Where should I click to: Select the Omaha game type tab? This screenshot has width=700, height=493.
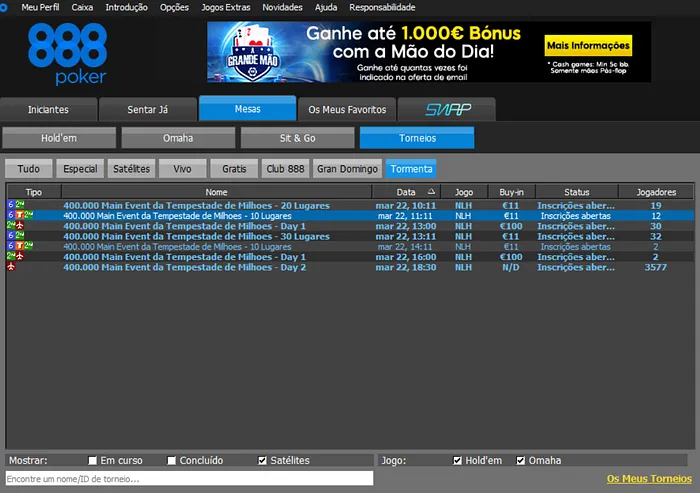pyautogui.click(x=178, y=138)
